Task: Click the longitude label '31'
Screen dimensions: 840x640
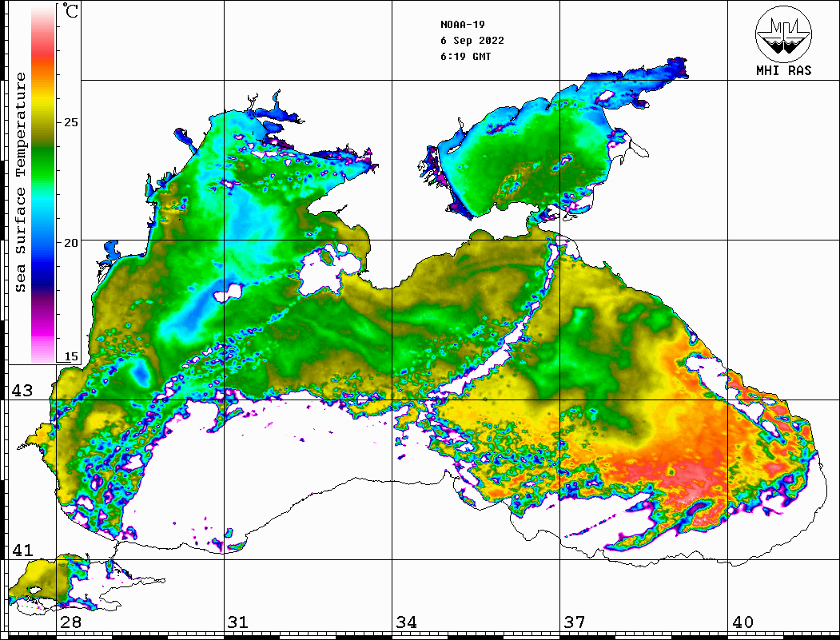Action: click(x=238, y=622)
